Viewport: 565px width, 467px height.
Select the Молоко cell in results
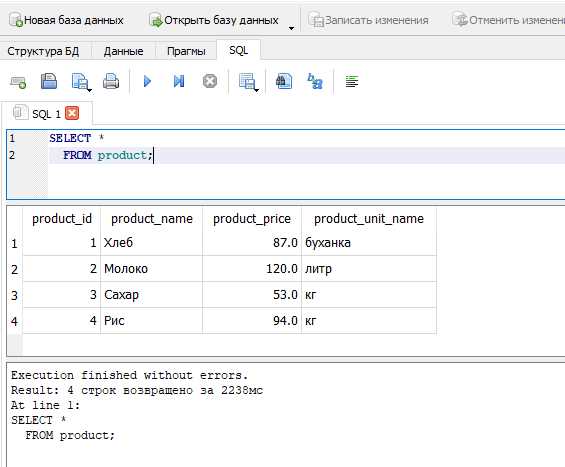151,269
